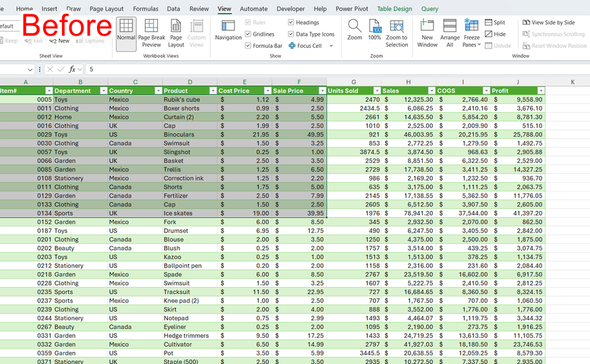Toggle Focus Cell highlighting
Image resolution: width=590 pixels, height=364 pixels.
pyautogui.click(x=305, y=46)
